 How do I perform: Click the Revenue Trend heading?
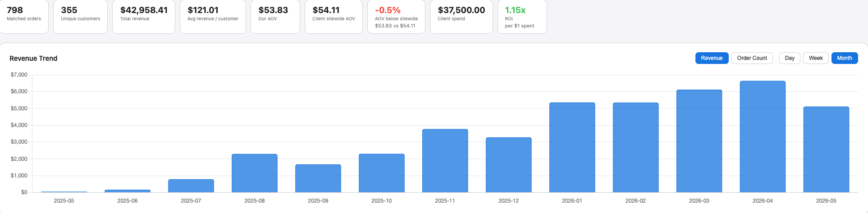[x=33, y=59]
